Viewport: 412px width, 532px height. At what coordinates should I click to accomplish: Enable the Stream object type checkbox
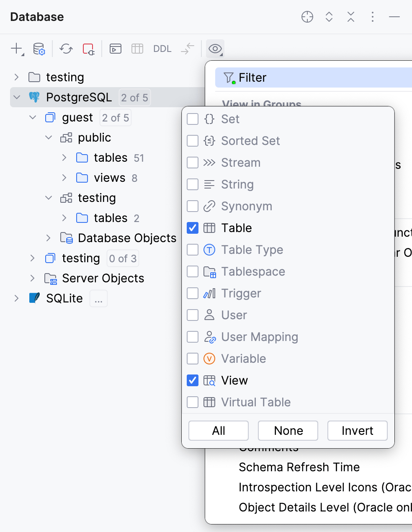[192, 163]
